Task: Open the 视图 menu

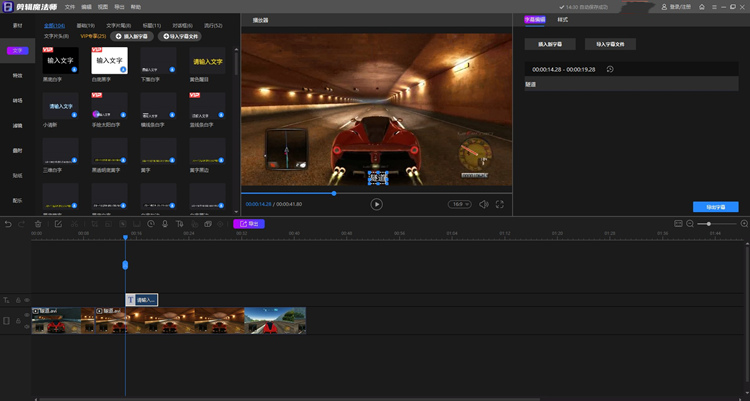Action: click(103, 7)
